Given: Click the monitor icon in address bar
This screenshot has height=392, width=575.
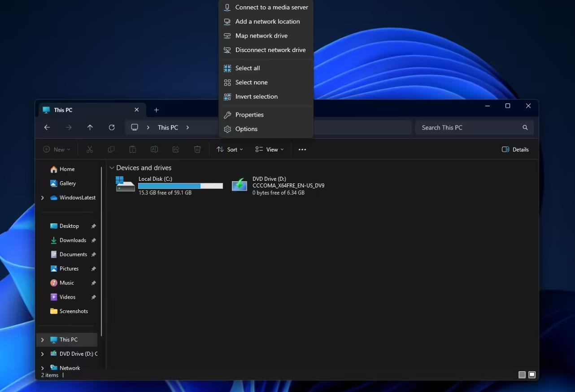Looking at the screenshot, I should pos(135,127).
